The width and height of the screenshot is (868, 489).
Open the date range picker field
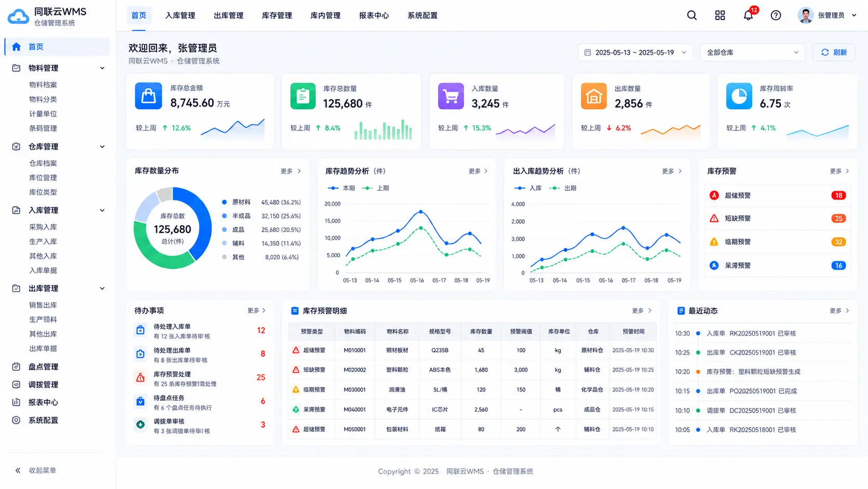click(x=635, y=52)
